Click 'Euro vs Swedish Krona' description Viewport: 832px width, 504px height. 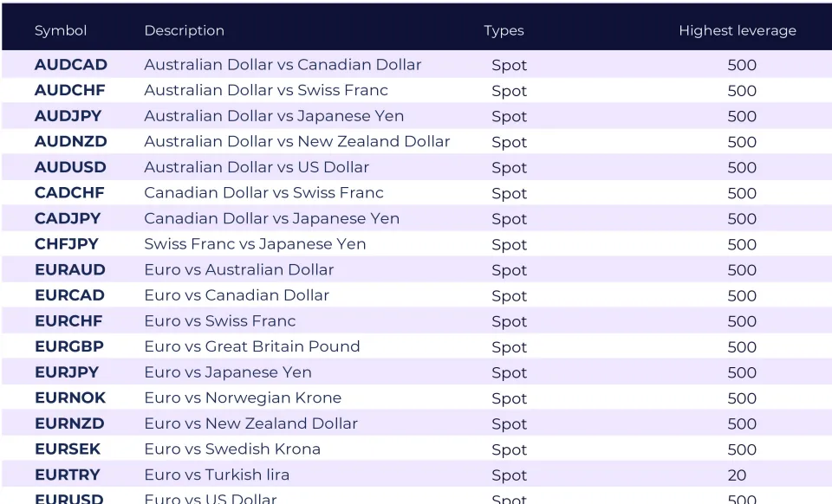pos(232,449)
